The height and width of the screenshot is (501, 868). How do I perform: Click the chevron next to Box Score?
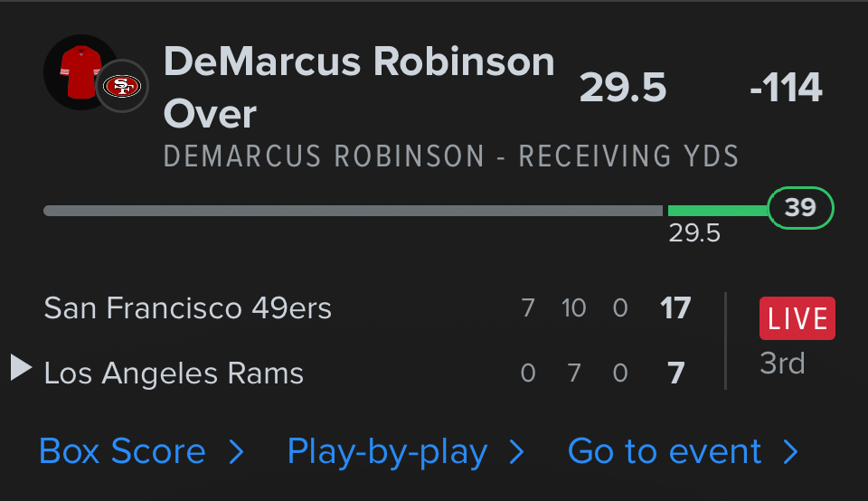click(x=236, y=451)
